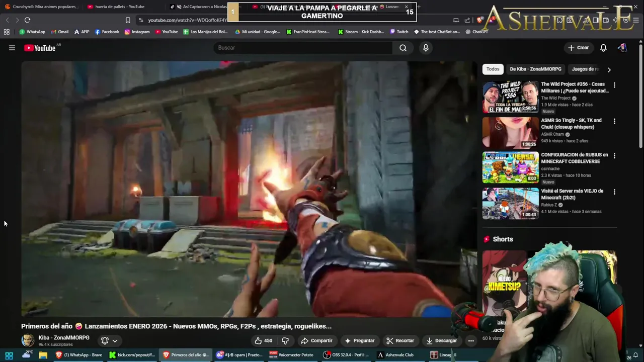
Task: Switch to OBS 32.0.4 in taskbar
Action: point(346,355)
